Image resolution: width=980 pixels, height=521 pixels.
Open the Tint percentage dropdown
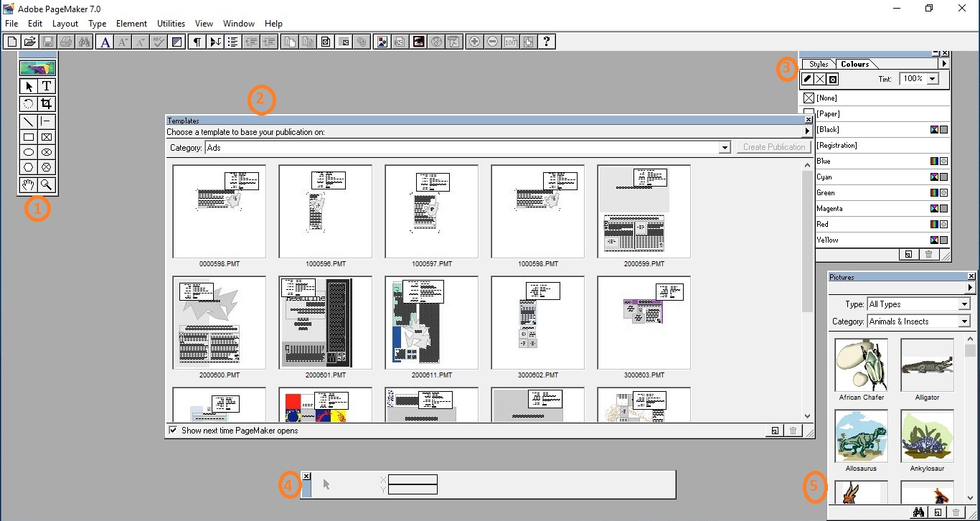click(932, 79)
